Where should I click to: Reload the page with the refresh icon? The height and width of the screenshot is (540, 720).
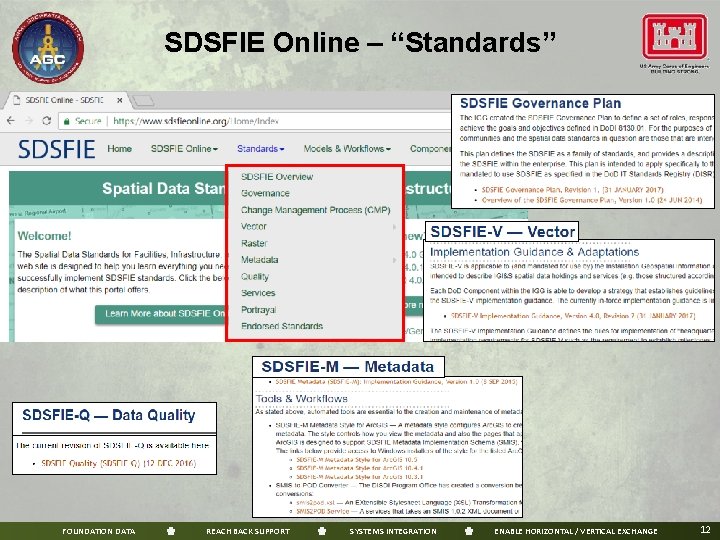[46, 121]
